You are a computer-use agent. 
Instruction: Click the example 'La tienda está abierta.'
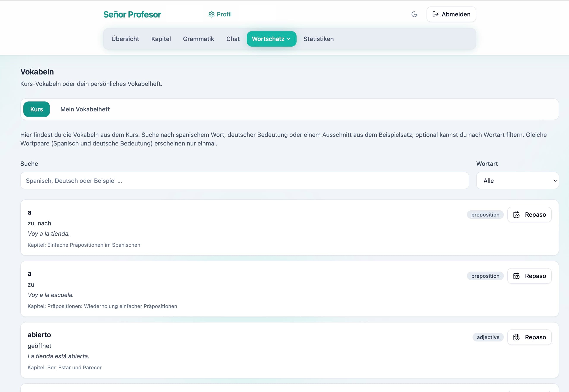click(58, 356)
